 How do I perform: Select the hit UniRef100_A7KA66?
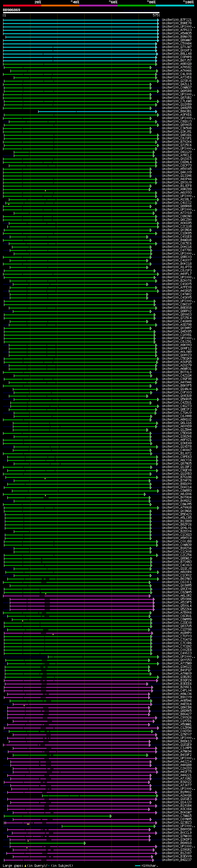[177, 71]
